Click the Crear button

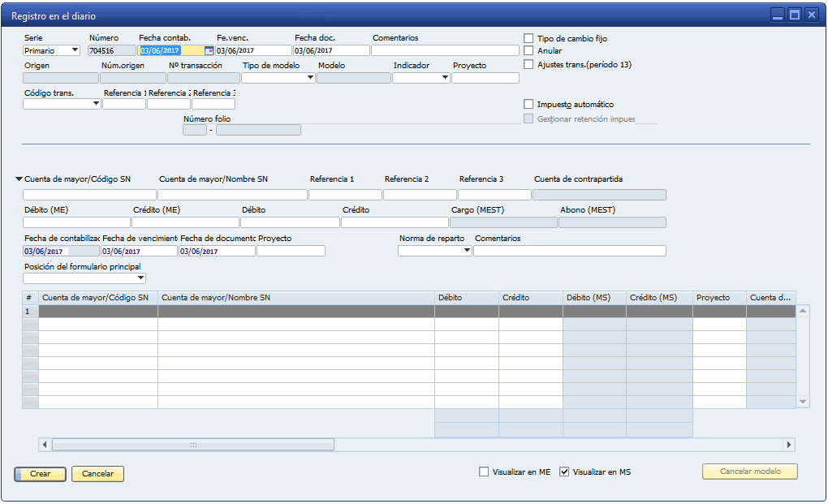click(x=40, y=473)
